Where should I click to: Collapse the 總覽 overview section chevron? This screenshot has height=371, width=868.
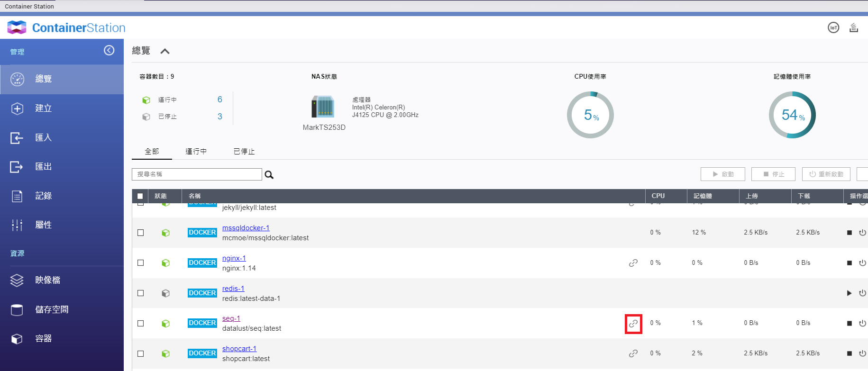point(165,51)
